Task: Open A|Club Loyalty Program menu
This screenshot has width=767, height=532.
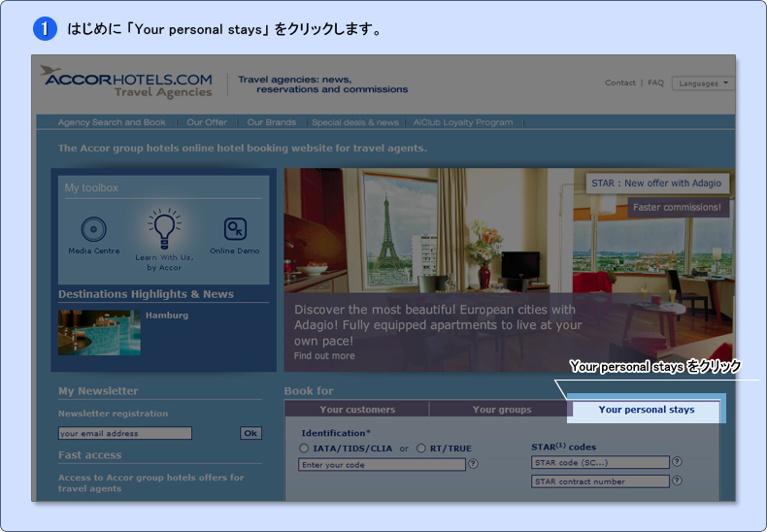Action: 463,122
